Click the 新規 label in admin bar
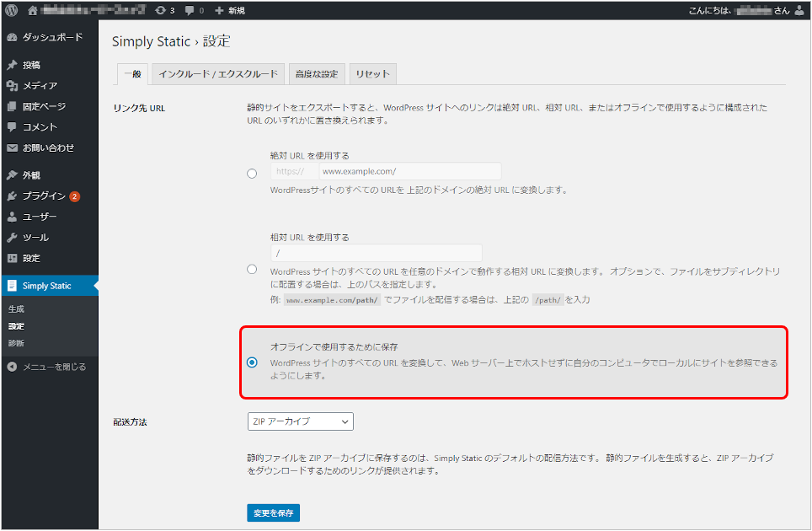812x531 pixels. click(x=237, y=10)
